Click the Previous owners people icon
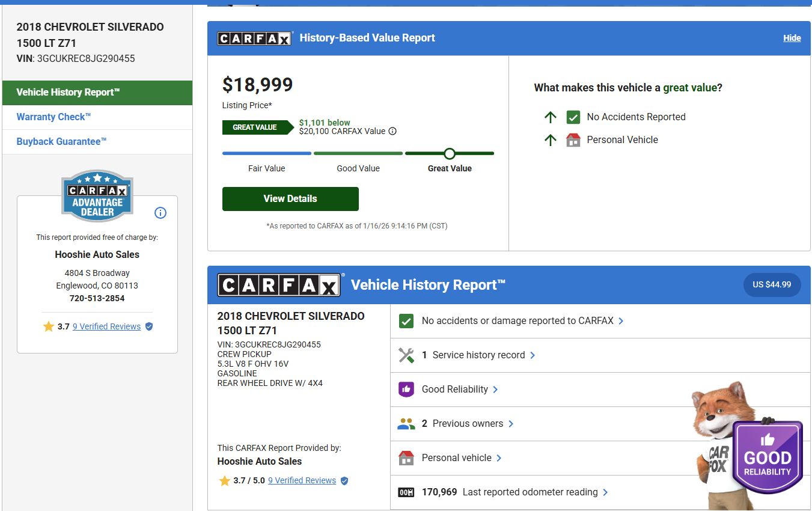This screenshot has width=812, height=511. [406, 424]
